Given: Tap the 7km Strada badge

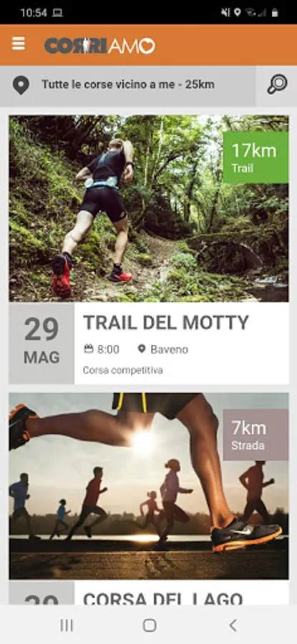Looking at the screenshot, I should pyautogui.click(x=255, y=434).
